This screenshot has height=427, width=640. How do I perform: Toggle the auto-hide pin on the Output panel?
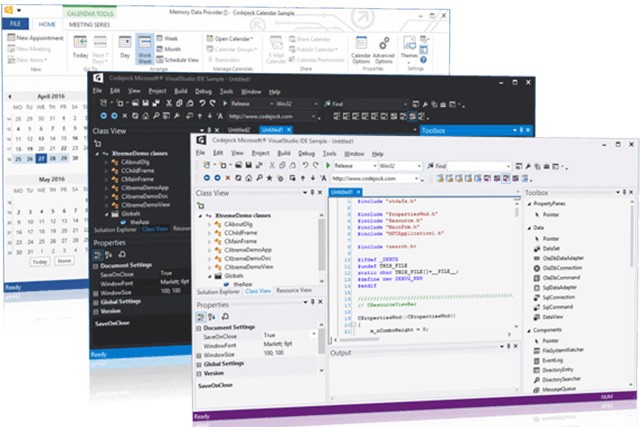[x=509, y=346]
